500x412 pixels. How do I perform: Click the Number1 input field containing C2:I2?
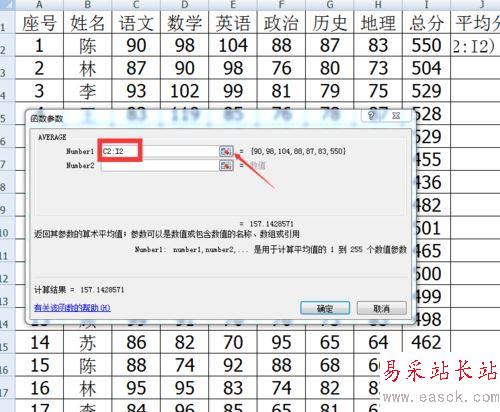[x=159, y=151]
